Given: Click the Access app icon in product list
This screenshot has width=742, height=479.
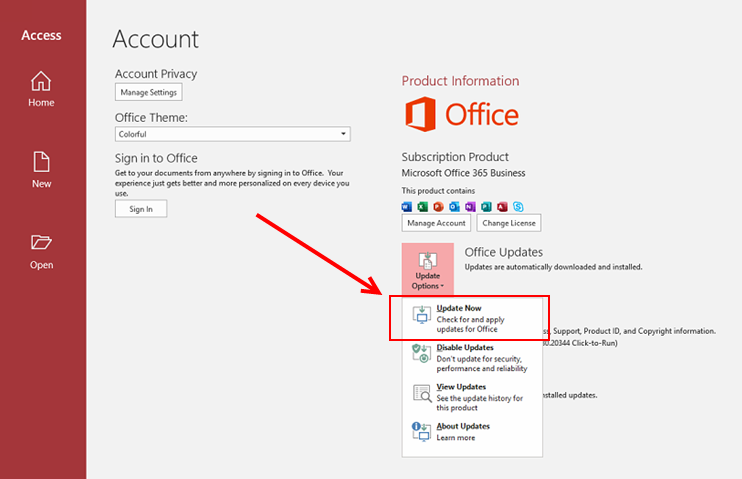Looking at the screenshot, I should (503, 207).
